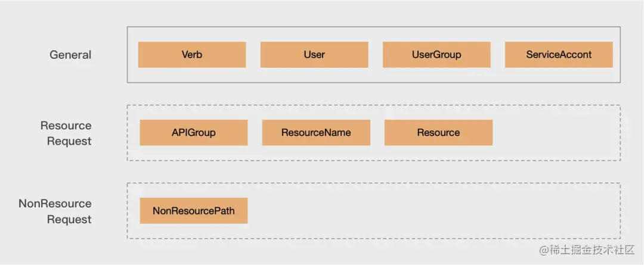Click the gap between UserGroup and ServiceAccont
The height and width of the screenshot is (265, 644).
(x=498, y=55)
